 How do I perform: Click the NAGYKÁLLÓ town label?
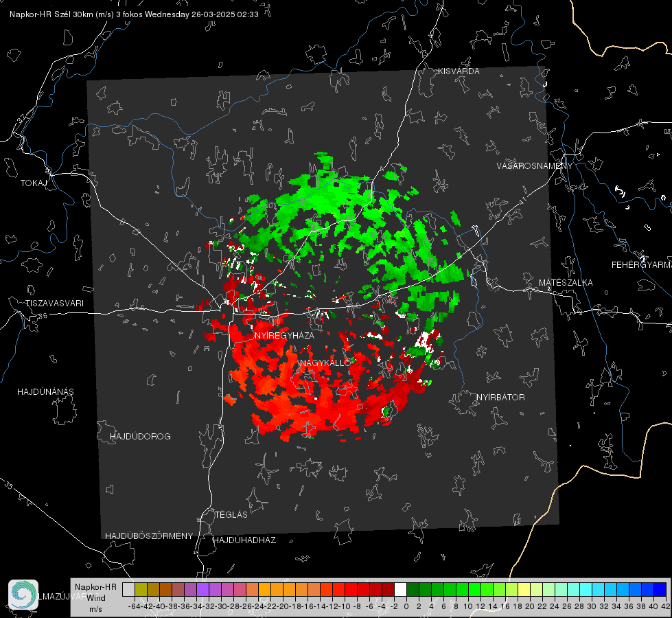point(326,363)
